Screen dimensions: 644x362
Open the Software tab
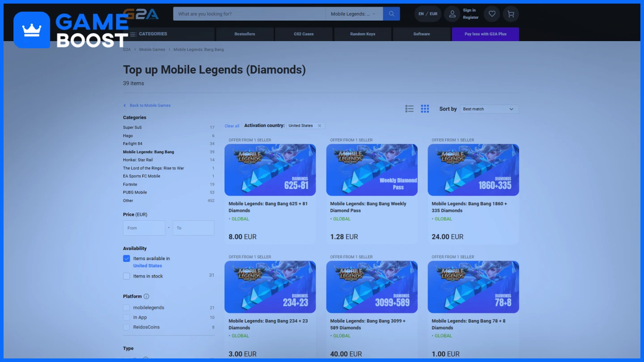coord(422,34)
